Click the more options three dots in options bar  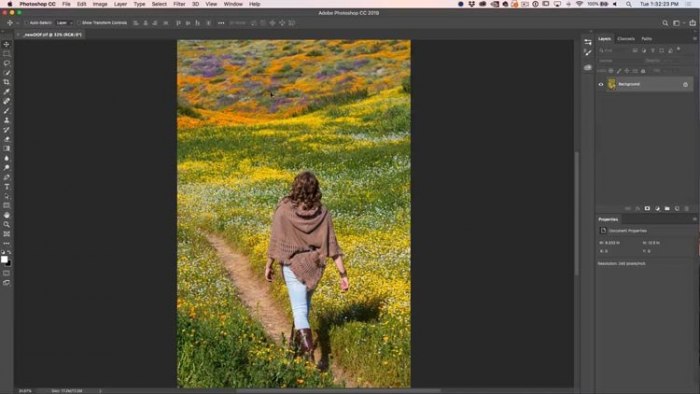[221, 23]
